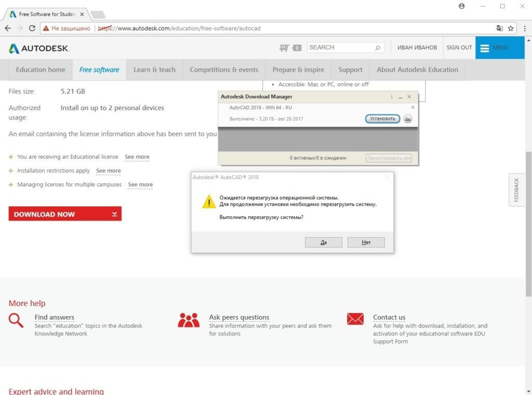
Task: Remove AutoCAD 2018 download entry with X
Action: 413,107
